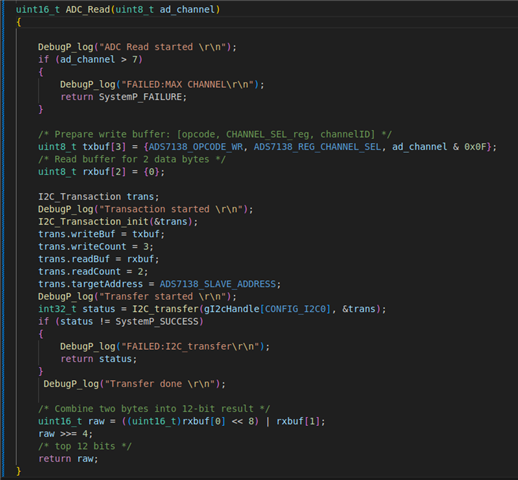Click the "top 12 bits" comment
The width and height of the screenshot is (518, 480).
pos(85,446)
